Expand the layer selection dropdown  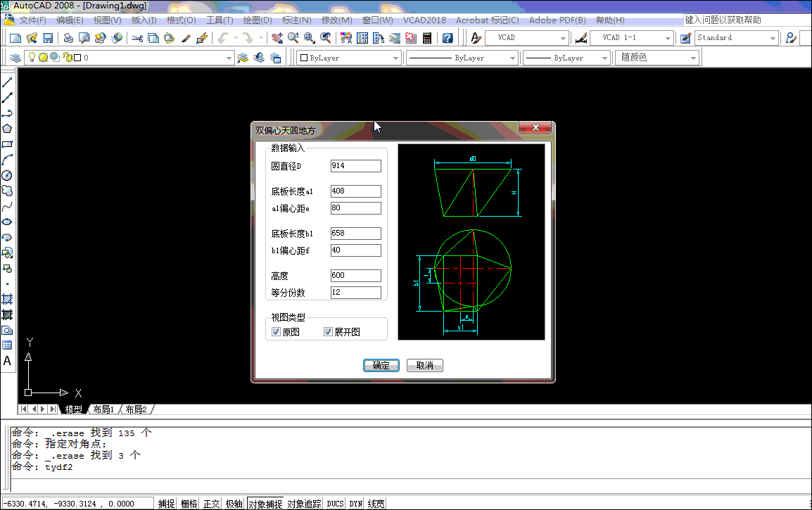[228, 58]
